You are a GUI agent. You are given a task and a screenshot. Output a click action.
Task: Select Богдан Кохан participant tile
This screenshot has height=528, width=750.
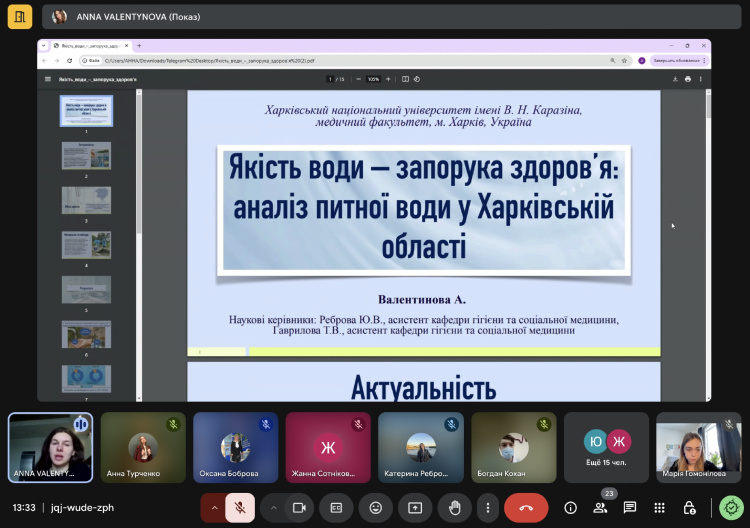514,448
